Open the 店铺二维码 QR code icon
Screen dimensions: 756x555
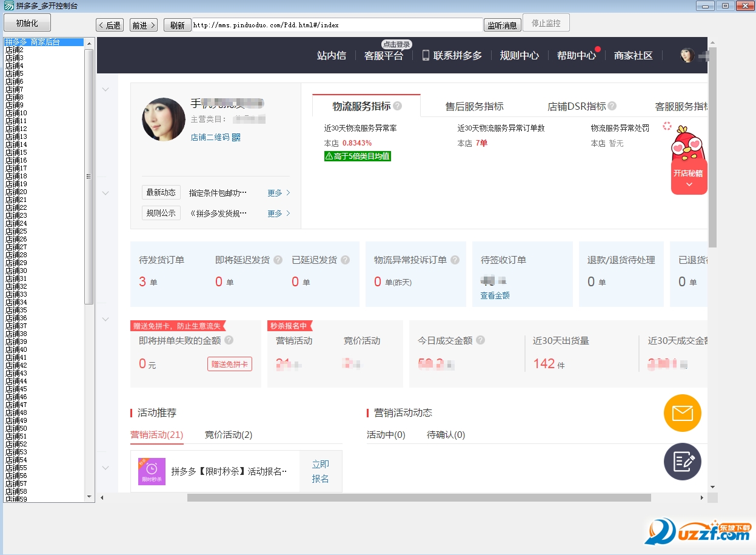(x=236, y=136)
